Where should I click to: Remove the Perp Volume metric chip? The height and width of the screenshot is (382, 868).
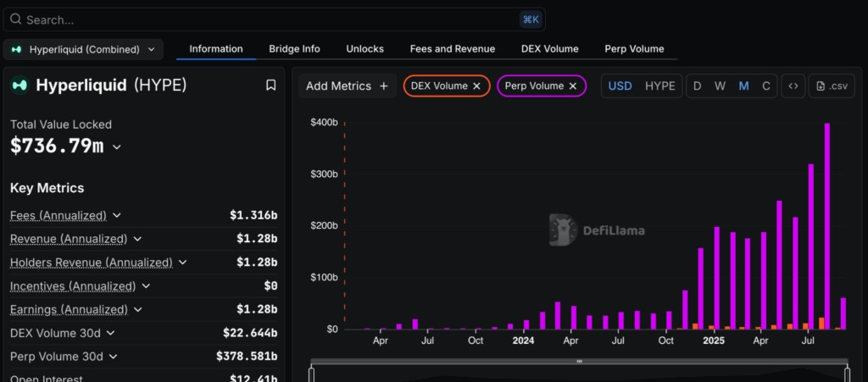click(573, 86)
